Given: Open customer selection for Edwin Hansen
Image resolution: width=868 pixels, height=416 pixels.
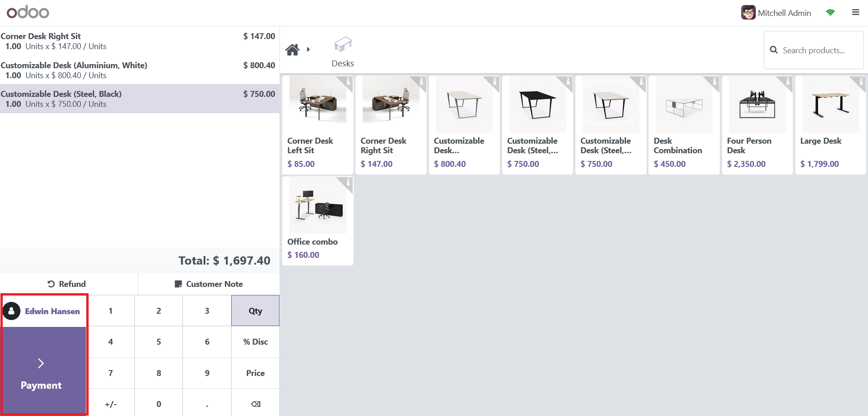Looking at the screenshot, I should [44, 311].
